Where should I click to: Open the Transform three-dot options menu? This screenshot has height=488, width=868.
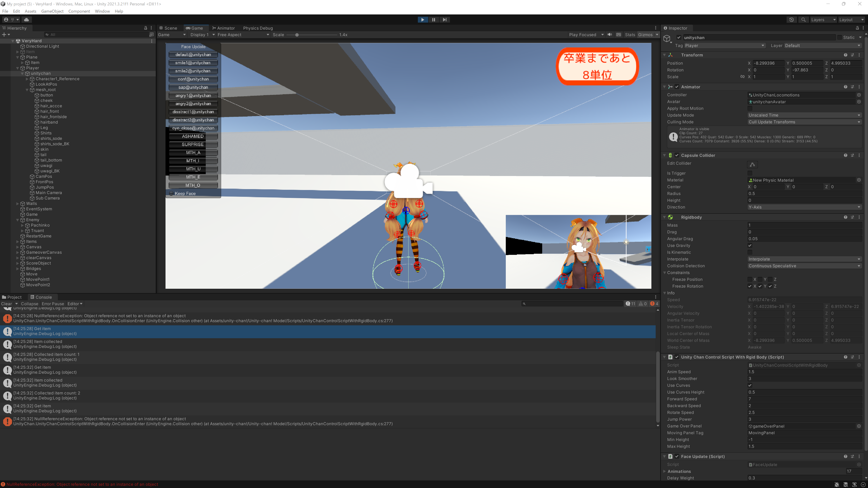click(859, 55)
